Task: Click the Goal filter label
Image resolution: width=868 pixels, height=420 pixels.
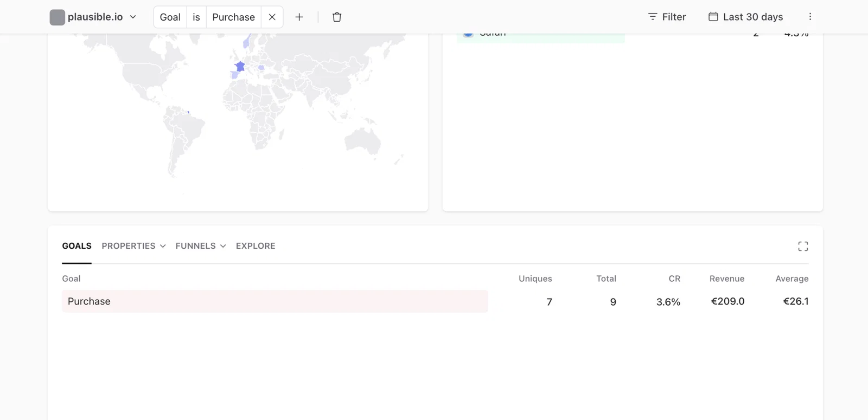Action: pyautogui.click(x=170, y=17)
